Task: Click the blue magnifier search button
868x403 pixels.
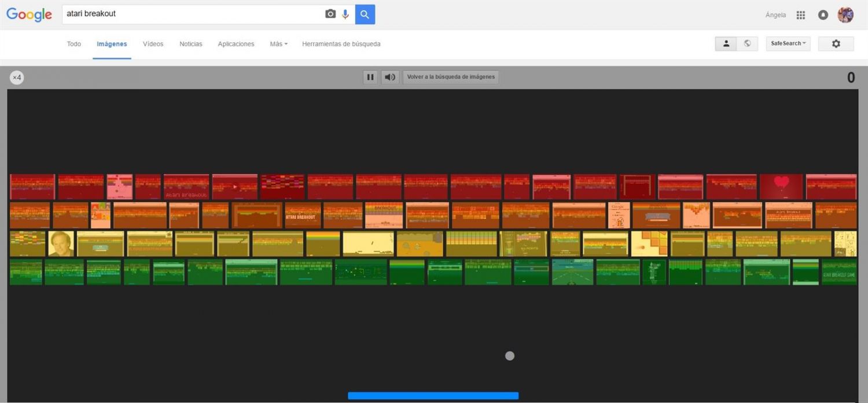Action: coord(365,14)
